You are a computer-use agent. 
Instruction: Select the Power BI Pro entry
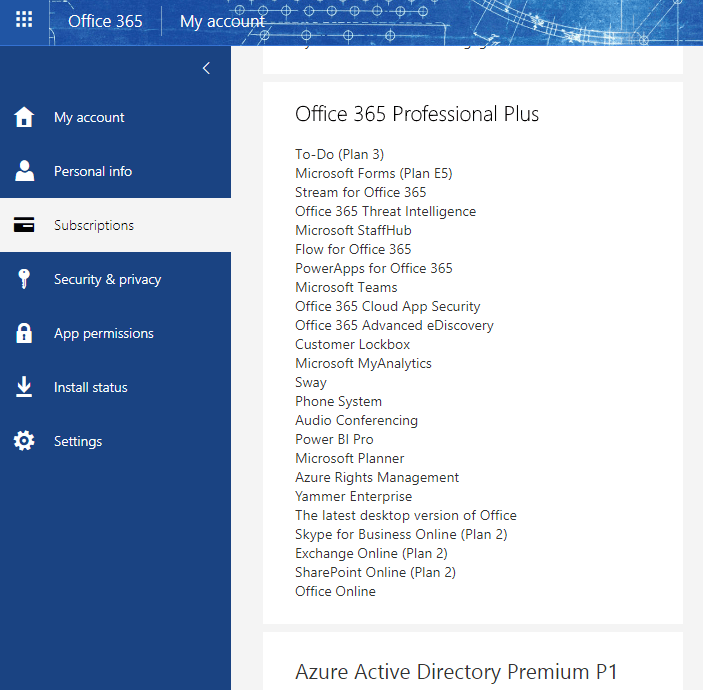(x=334, y=439)
